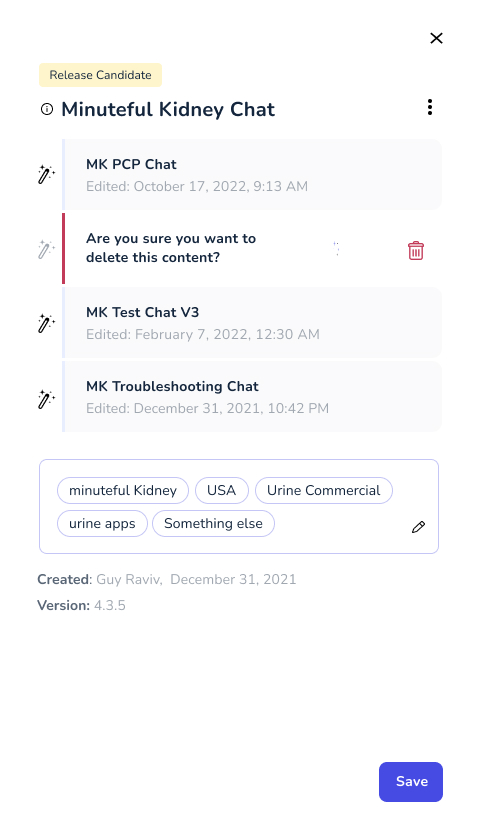Close the panel with the X icon

[436, 38]
